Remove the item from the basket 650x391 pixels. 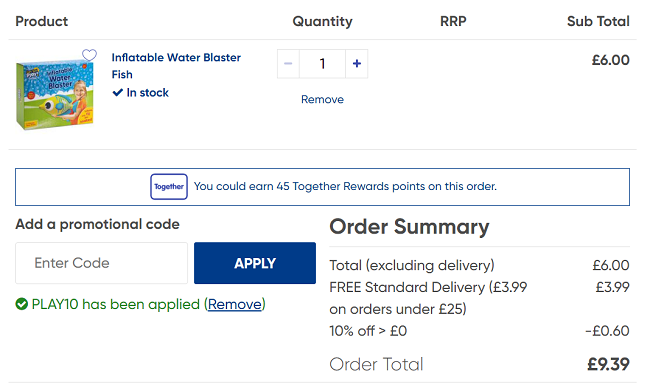click(x=322, y=100)
